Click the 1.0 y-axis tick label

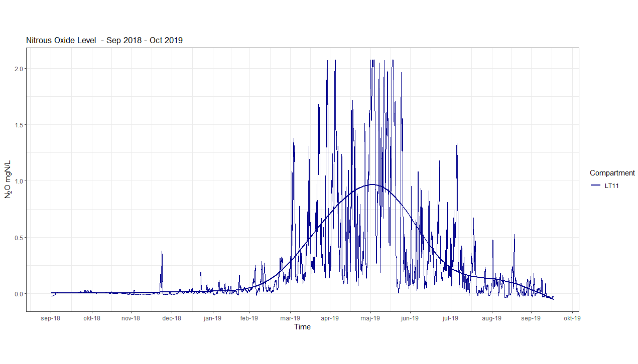pos(20,181)
